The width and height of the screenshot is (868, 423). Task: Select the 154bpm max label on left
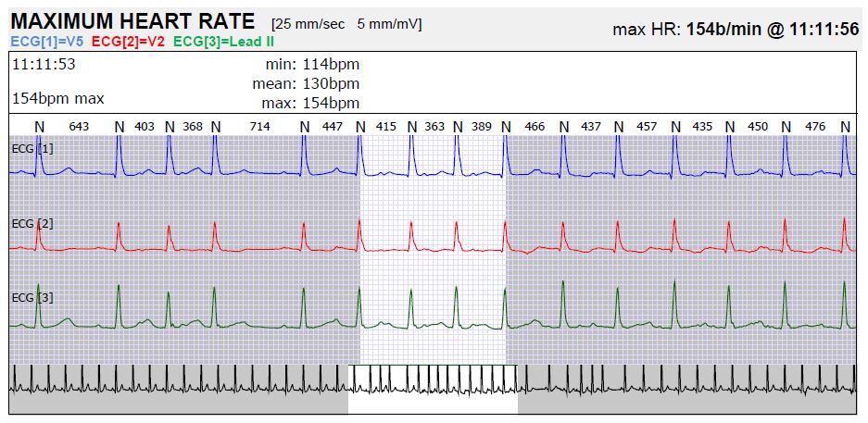tap(57, 98)
